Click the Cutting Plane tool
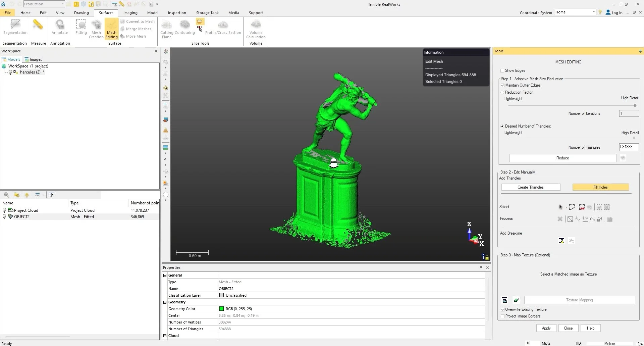 (167, 29)
